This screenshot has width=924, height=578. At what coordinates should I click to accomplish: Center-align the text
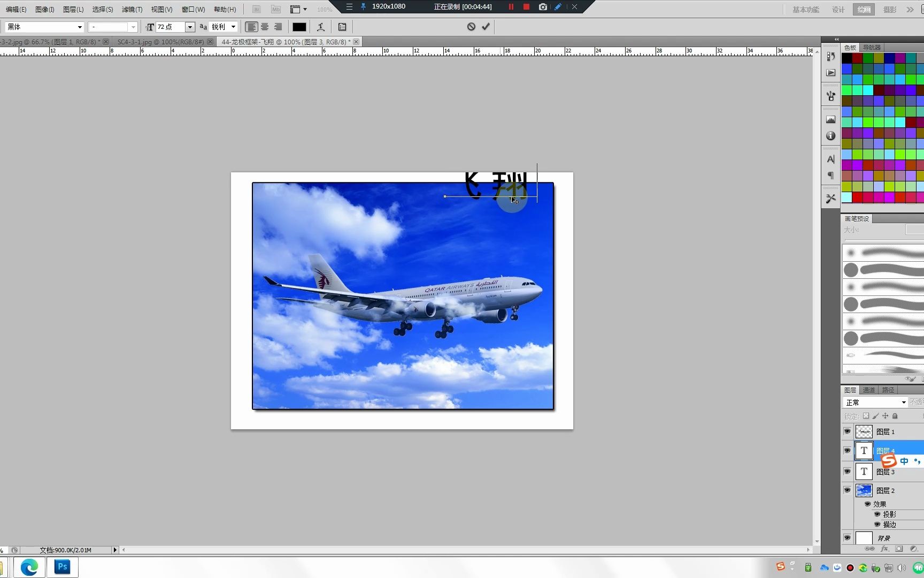click(265, 27)
